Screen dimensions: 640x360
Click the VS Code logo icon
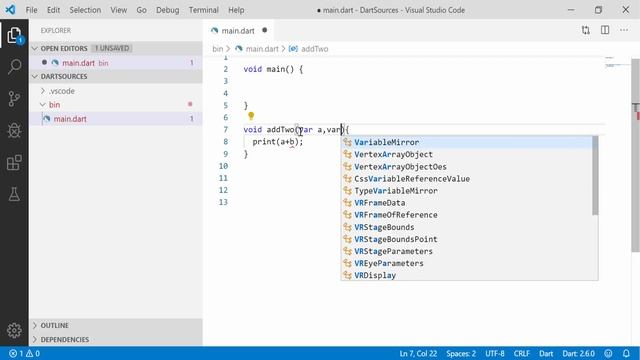coord(10,9)
